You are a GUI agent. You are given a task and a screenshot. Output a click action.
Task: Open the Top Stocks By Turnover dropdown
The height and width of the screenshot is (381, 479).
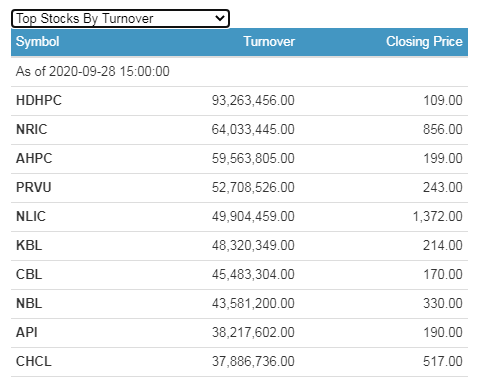pos(120,19)
